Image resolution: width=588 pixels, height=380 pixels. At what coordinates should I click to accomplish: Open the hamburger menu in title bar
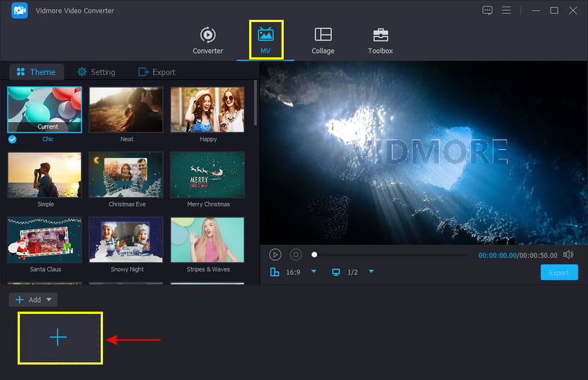(506, 10)
